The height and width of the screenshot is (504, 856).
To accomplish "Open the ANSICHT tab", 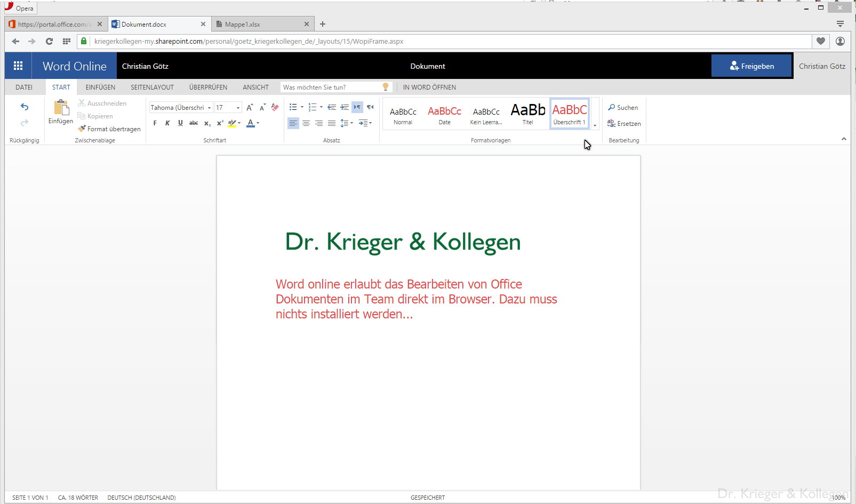I will [x=256, y=87].
